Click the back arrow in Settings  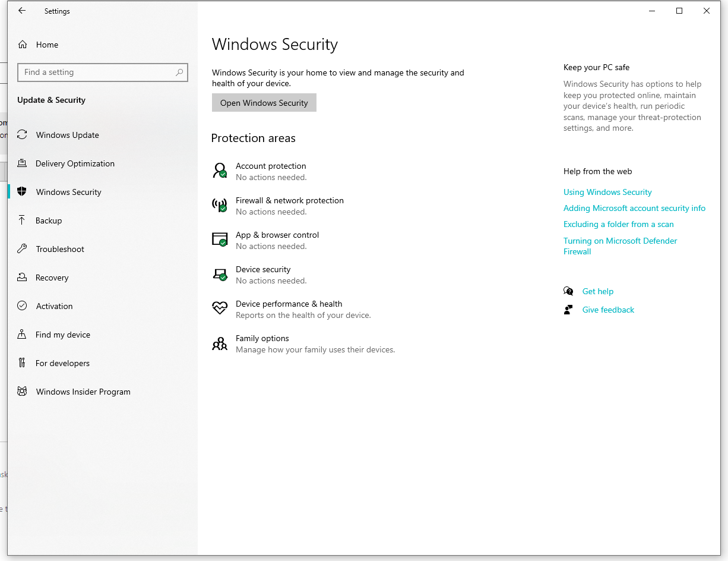[22, 11]
